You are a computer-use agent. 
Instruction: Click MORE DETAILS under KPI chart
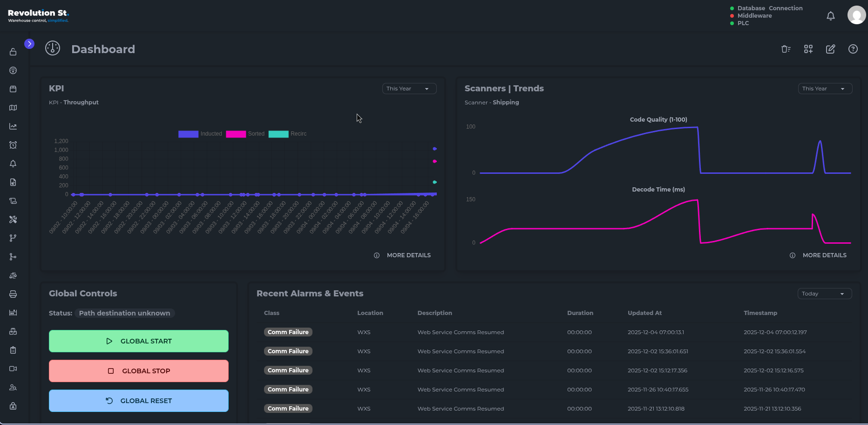[408, 255]
